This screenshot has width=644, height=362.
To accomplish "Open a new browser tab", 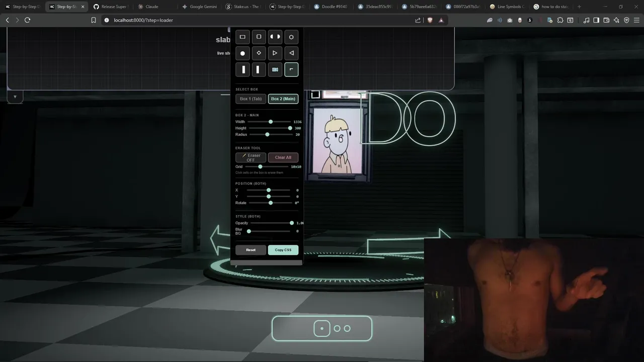I will (579, 7).
